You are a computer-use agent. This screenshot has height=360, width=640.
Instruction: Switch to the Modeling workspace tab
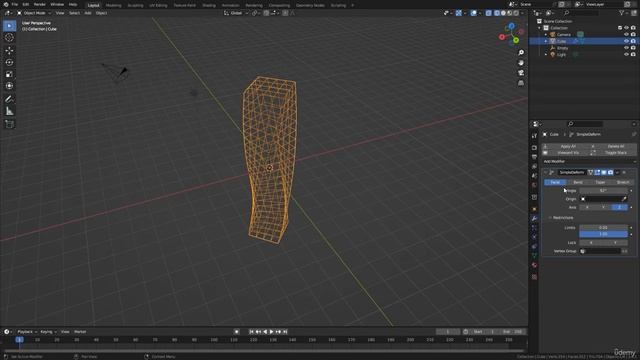coord(113,5)
